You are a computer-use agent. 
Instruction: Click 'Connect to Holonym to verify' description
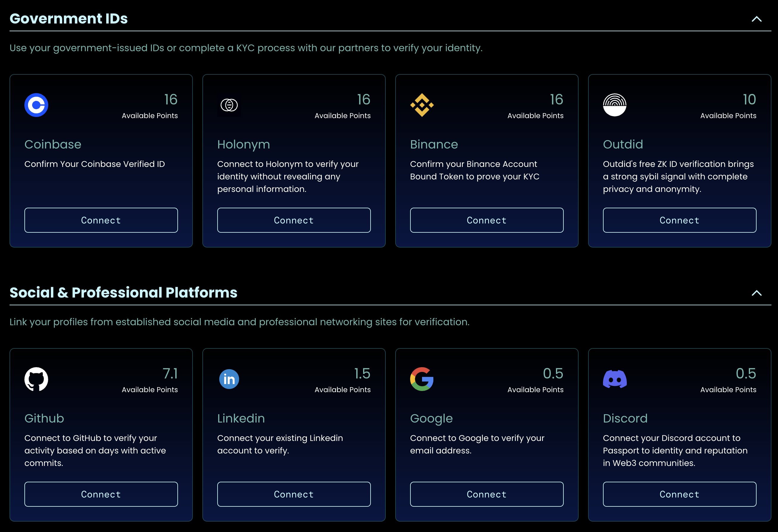click(x=288, y=176)
